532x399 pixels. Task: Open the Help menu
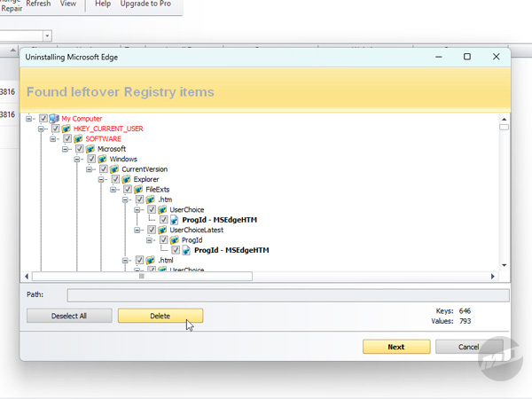(103, 4)
